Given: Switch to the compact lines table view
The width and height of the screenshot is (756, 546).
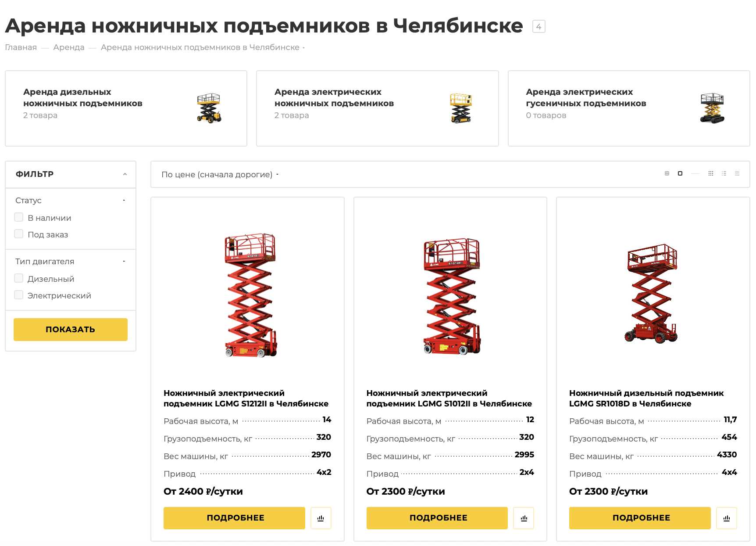Looking at the screenshot, I should pyautogui.click(x=737, y=174).
